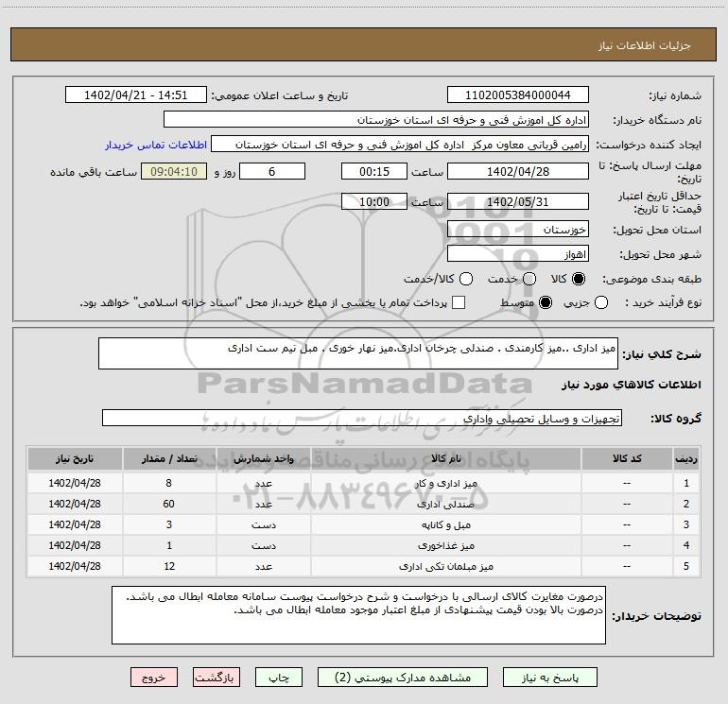Select the row item مبل و کانابه
The height and width of the screenshot is (704, 728).
[x=445, y=524]
